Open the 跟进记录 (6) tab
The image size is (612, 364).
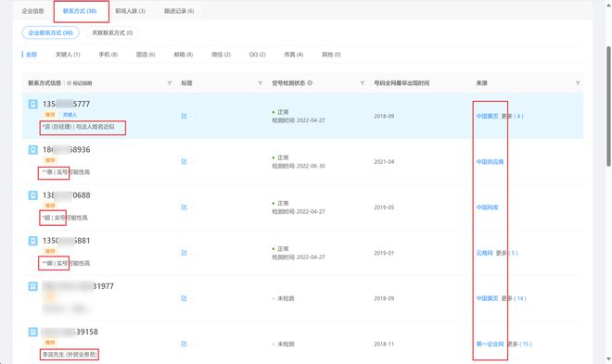point(179,11)
